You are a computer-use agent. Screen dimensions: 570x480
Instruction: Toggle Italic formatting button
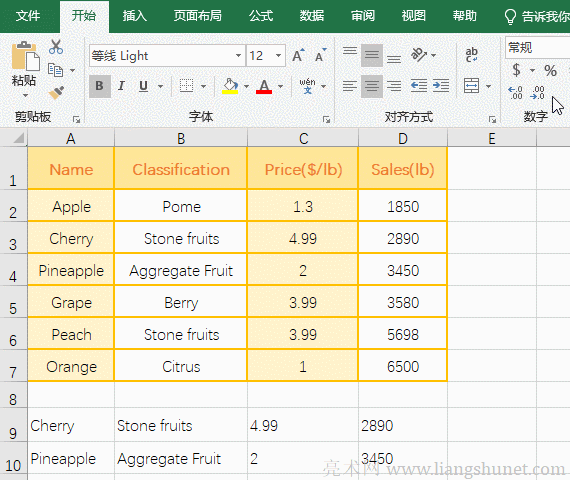[x=121, y=86]
